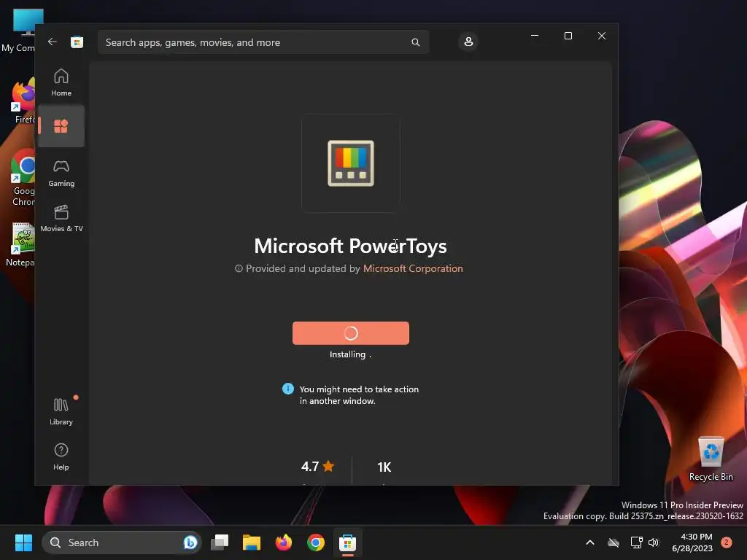
Task: Click the search magnifier icon in Store
Action: coord(415,42)
